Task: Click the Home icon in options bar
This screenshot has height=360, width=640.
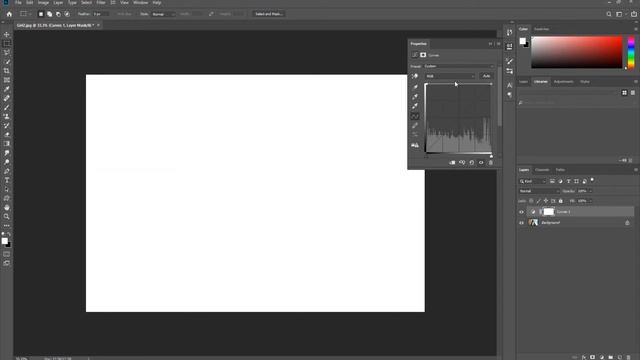Action: coord(9,14)
